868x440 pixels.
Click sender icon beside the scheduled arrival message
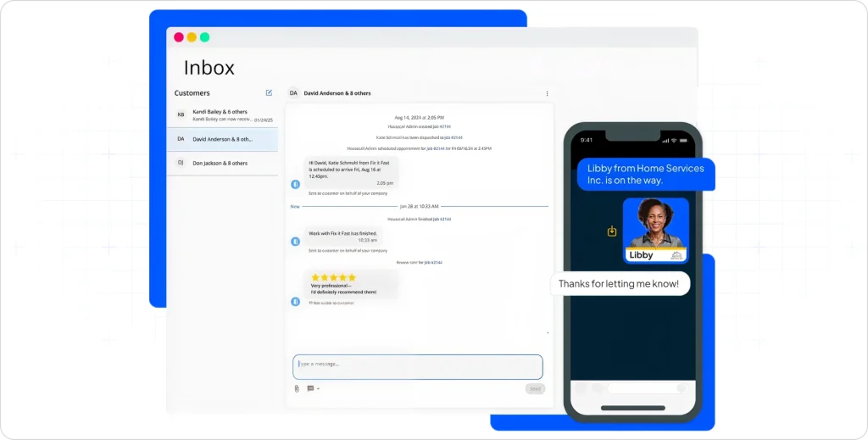click(x=295, y=184)
